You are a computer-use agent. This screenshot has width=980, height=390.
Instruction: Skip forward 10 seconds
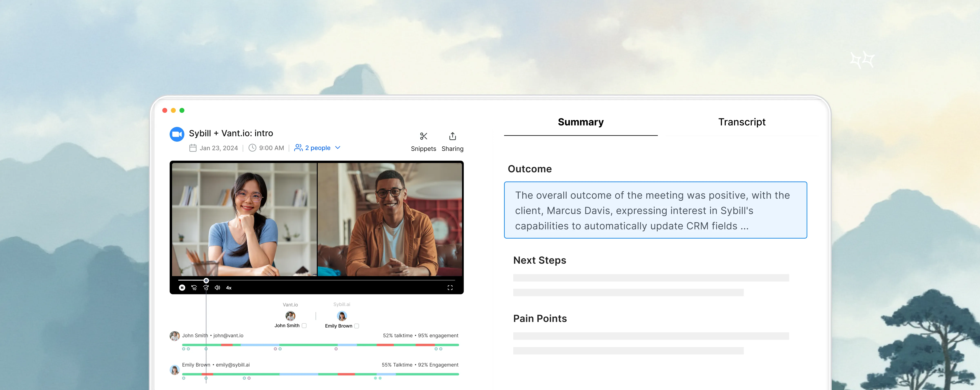(206, 288)
